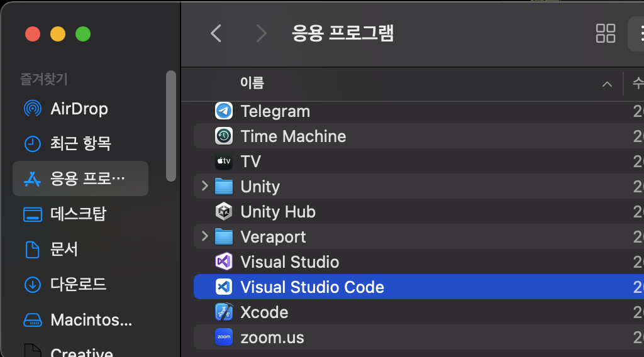Screen dimensions: 644x357
Task: Maximize the window with green button
Action: coord(83,34)
